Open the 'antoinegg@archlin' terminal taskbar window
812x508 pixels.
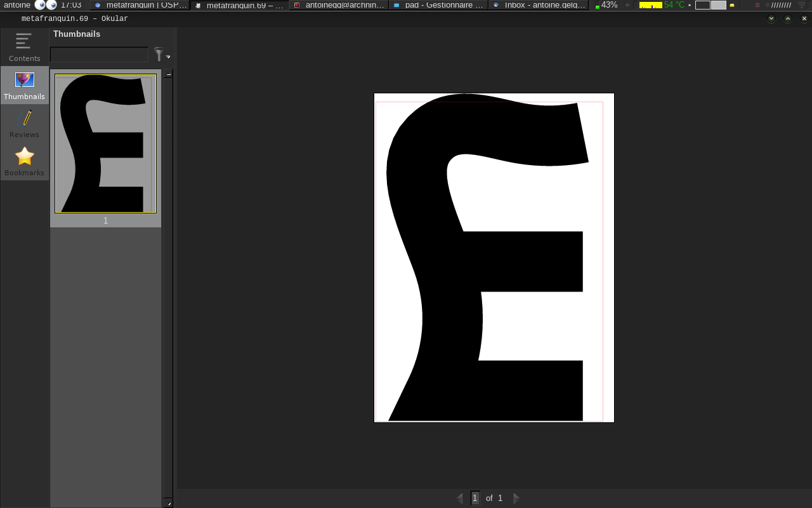point(339,5)
